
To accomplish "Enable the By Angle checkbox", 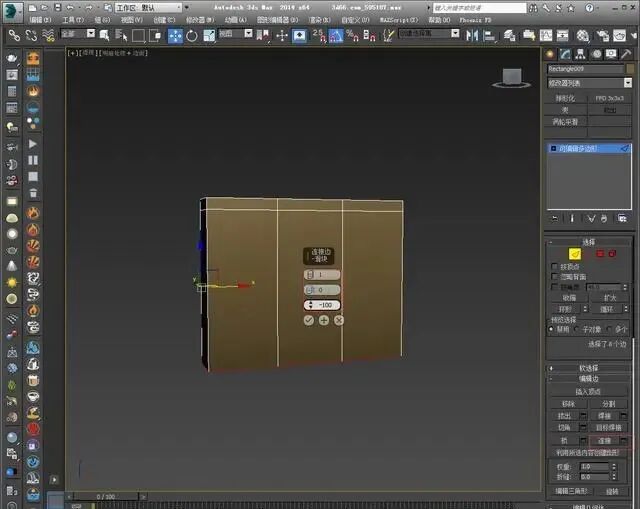I will 554,287.
